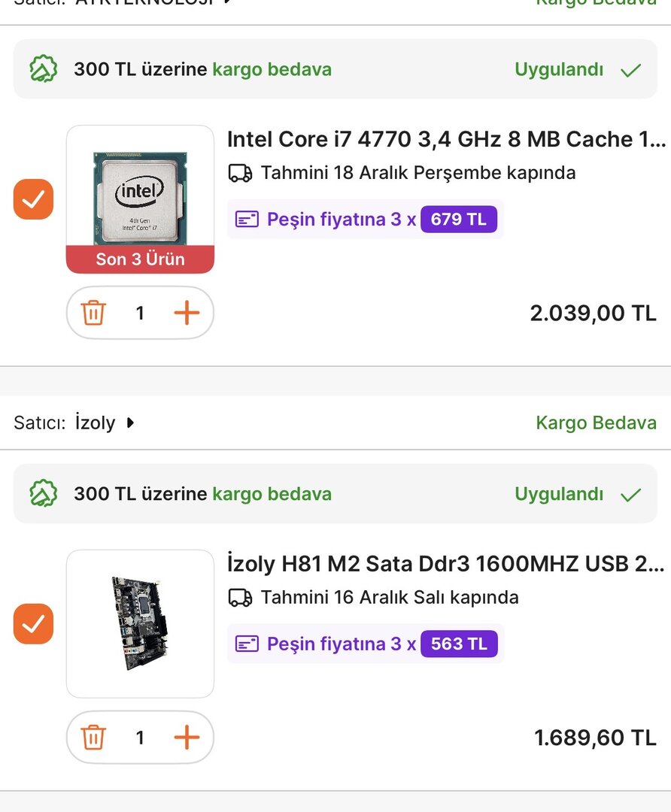Screen dimensions: 671x812
Task: Increase Intel Core i7 quantity with plus
Action: tap(187, 312)
